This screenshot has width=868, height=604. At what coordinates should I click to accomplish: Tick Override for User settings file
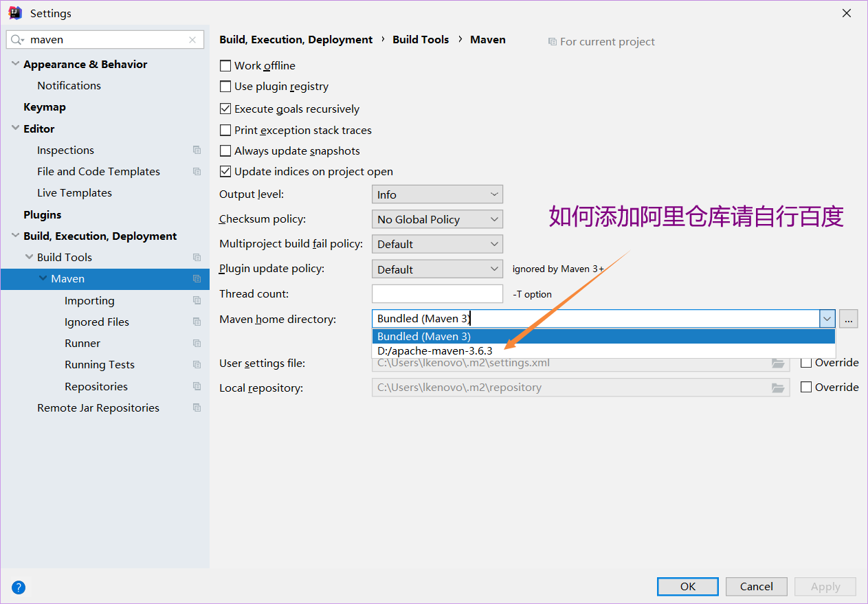[x=806, y=363]
